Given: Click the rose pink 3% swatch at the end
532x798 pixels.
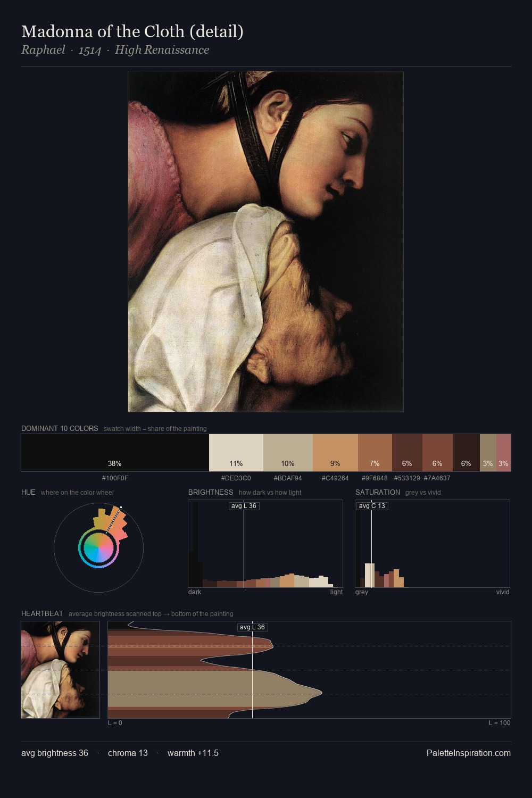Looking at the screenshot, I should [503, 453].
